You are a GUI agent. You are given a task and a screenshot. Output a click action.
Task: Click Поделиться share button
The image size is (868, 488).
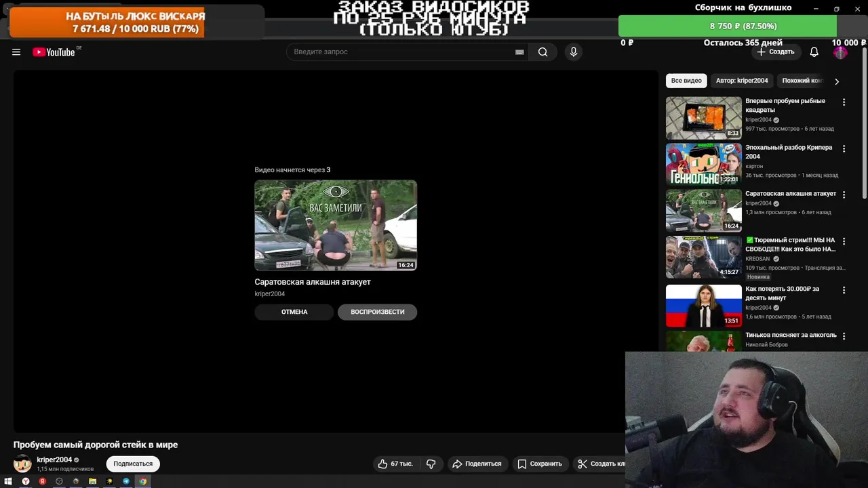click(477, 464)
